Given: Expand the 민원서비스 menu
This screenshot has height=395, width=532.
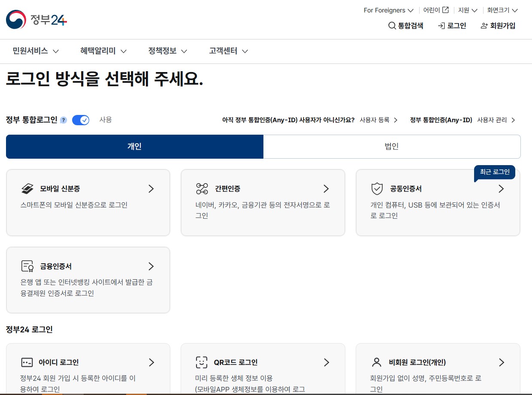Looking at the screenshot, I should coord(36,51).
